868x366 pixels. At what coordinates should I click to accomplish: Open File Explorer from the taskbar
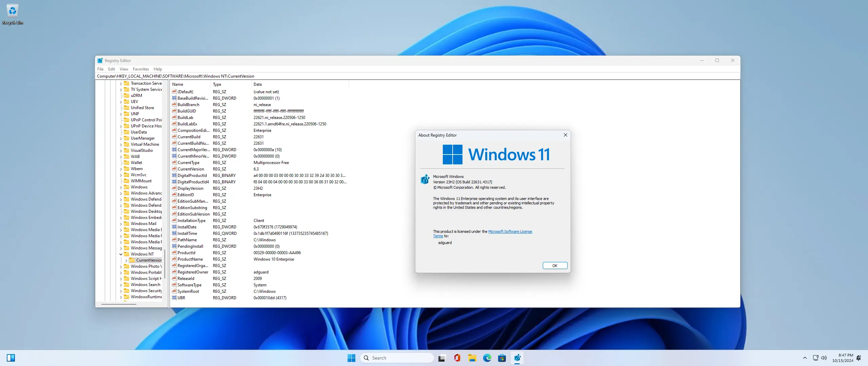click(x=472, y=358)
